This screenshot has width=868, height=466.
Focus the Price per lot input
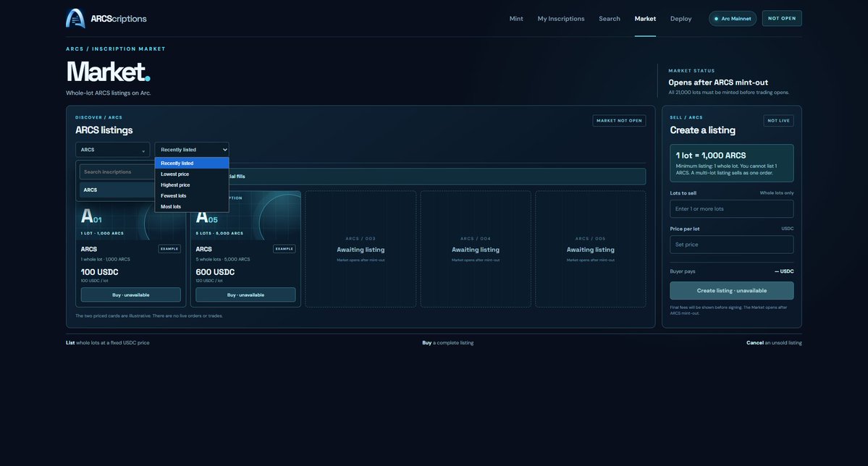731,245
